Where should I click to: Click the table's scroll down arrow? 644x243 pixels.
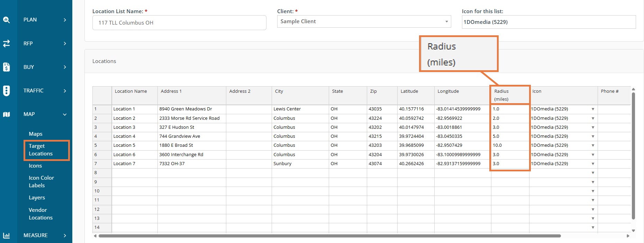coord(633,231)
